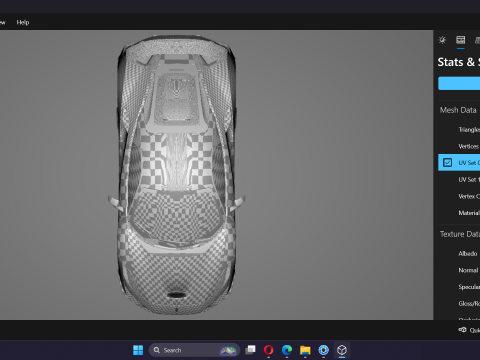Select the Normal texture row
Image resolution: width=480 pixels, height=360 pixels.
pyautogui.click(x=459, y=270)
